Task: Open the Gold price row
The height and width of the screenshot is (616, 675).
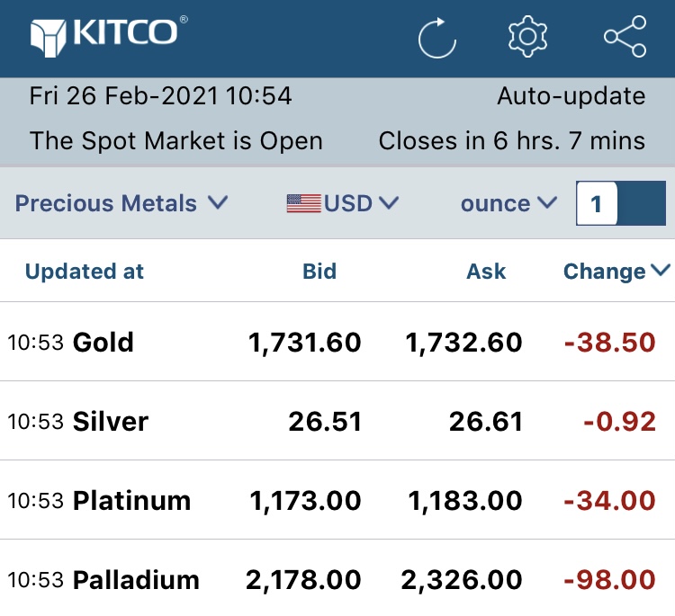Action: [337, 342]
